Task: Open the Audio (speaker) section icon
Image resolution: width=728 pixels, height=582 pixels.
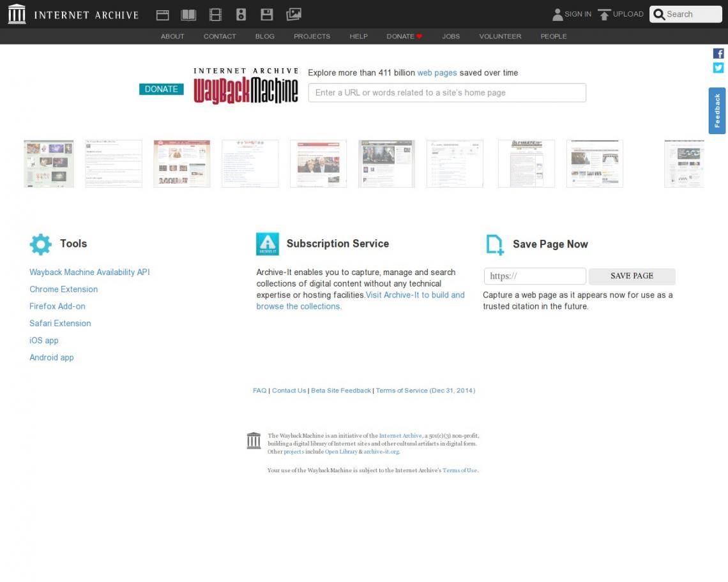Action: (241, 15)
